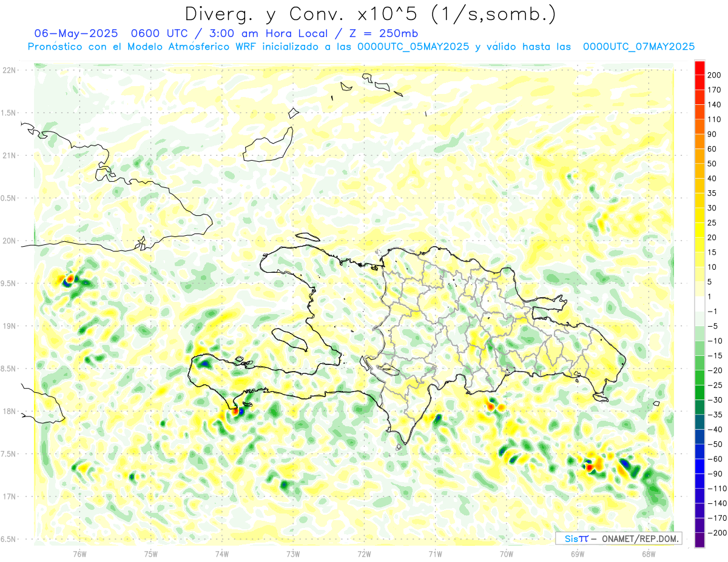
Task: Click the '20N' latitude label
Action: pos(9,241)
